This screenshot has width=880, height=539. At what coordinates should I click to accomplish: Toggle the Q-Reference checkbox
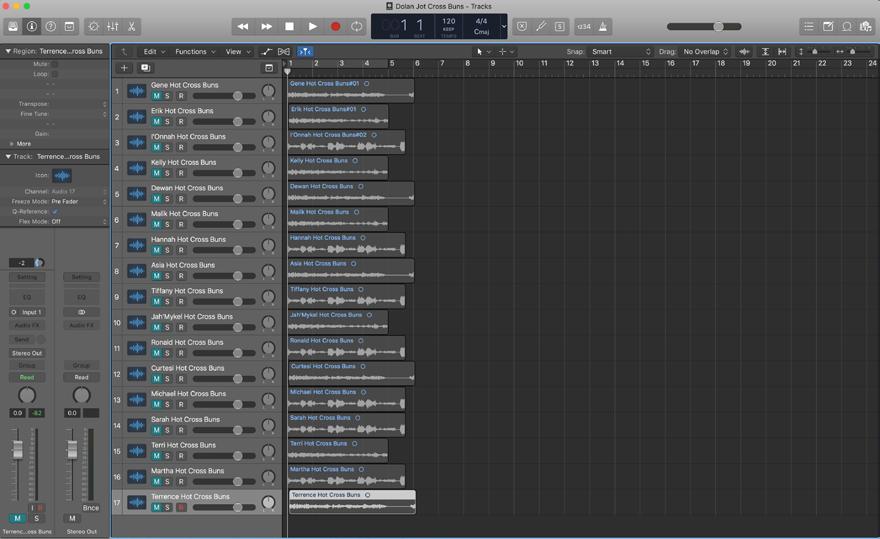point(55,212)
